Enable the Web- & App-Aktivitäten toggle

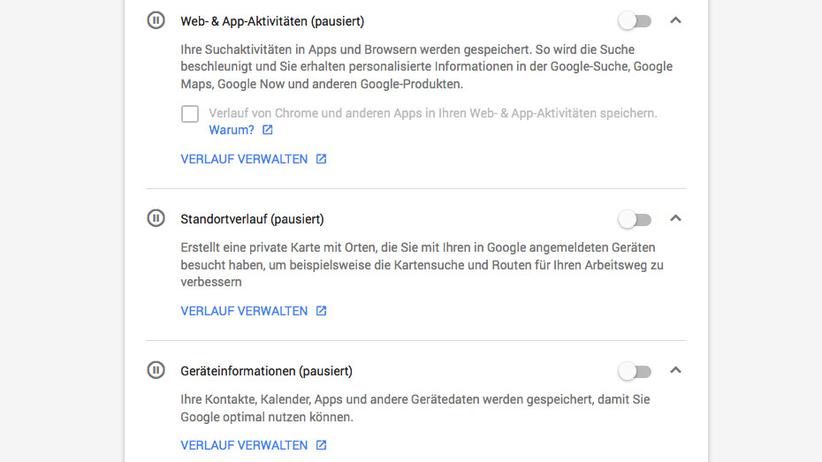634,20
